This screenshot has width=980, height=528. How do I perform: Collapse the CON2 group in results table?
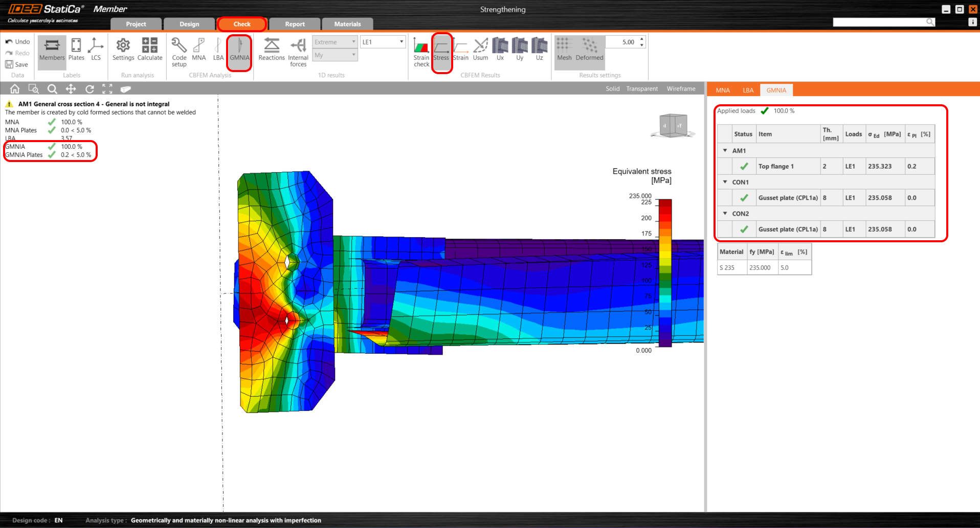point(725,214)
